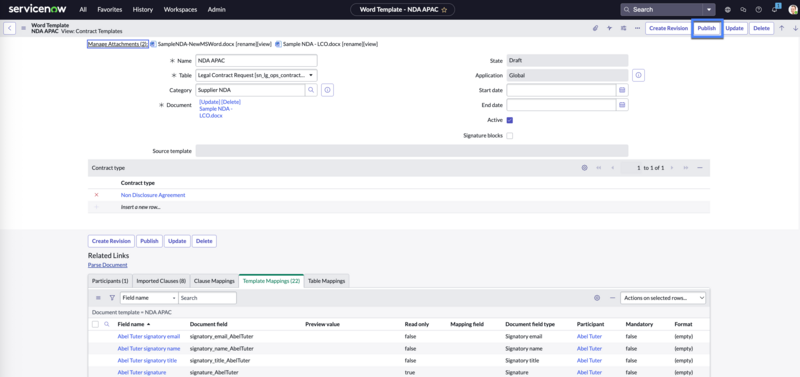Open Non Disclosure Agreement contract type link
800x377 pixels.
tap(153, 195)
